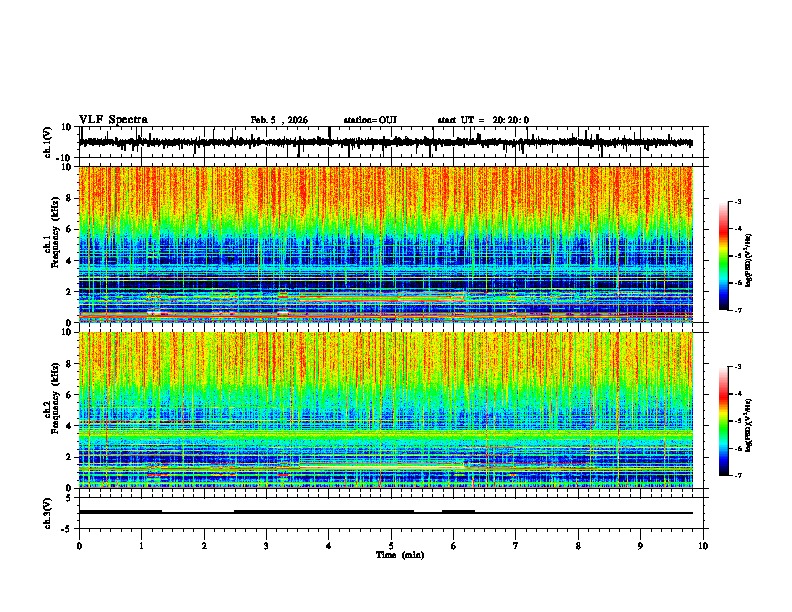Viewport: 792px width, 612px height.
Task: Click the ch.2 color bar log(PSD) label
Action: 749,425
